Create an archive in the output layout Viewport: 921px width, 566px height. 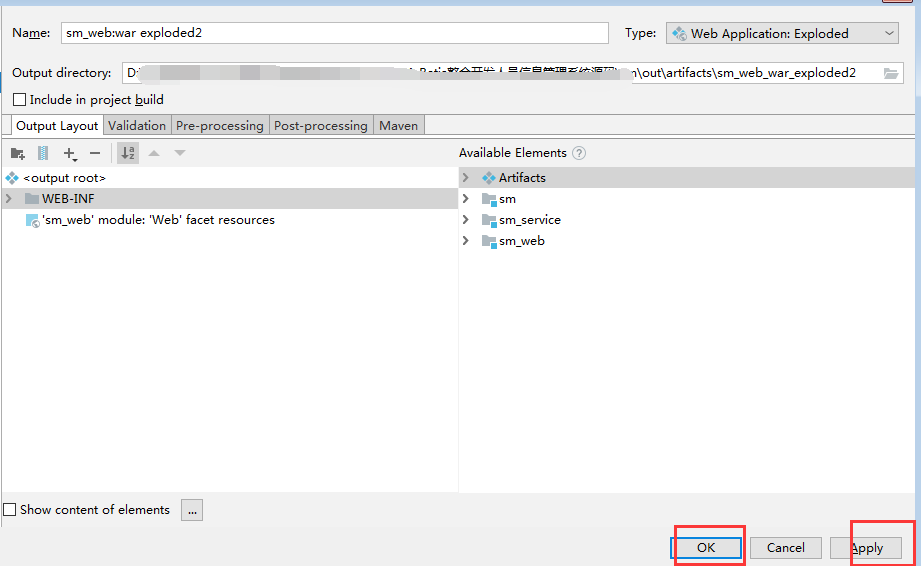(x=43, y=154)
